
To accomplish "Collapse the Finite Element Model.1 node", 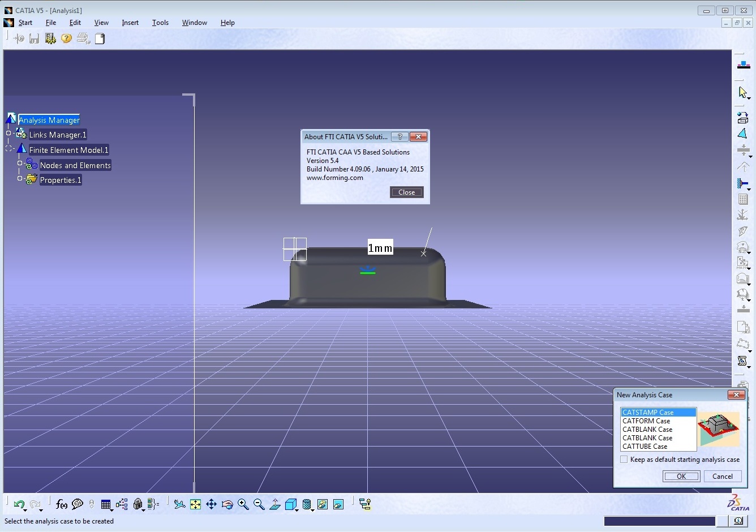I will (8, 148).
